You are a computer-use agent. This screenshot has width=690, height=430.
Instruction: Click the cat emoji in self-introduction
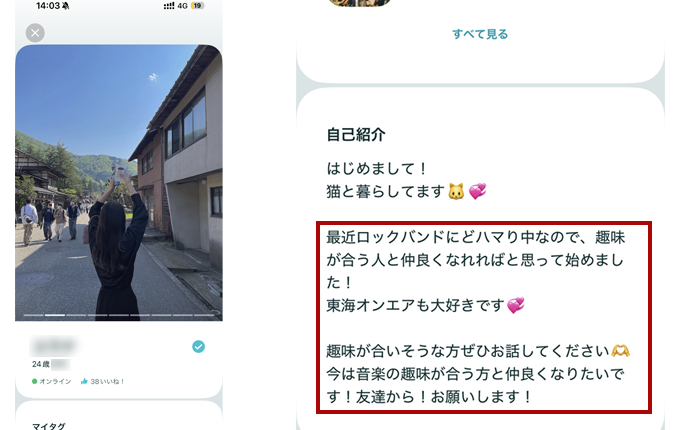point(456,192)
